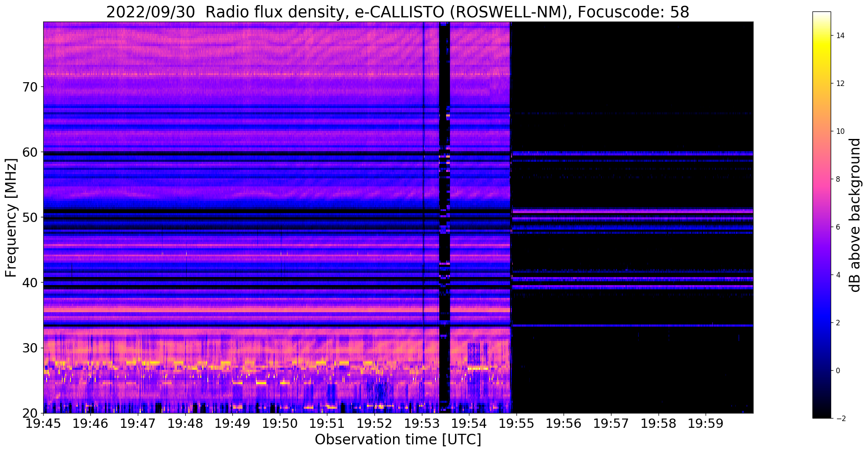This screenshot has height=452, width=868.
Task: Click the colorbar tick value 12
Action: (840, 83)
